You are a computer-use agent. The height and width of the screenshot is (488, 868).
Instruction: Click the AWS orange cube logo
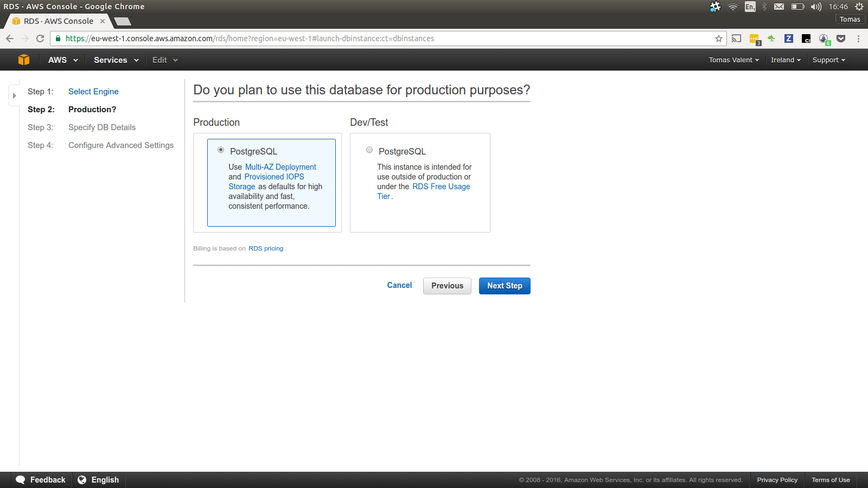tap(24, 60)
